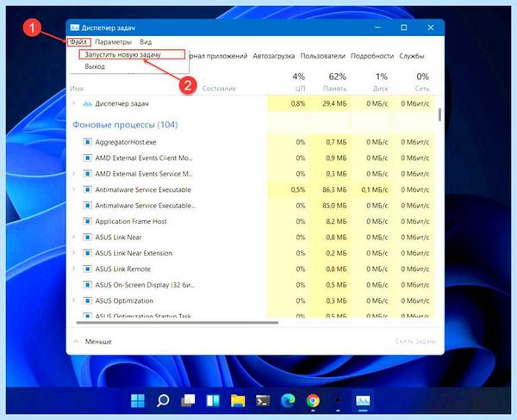Click the 86,3 МБ memory value
The width and height of the screenshot is (517, 420).
(x=334, y=189)
